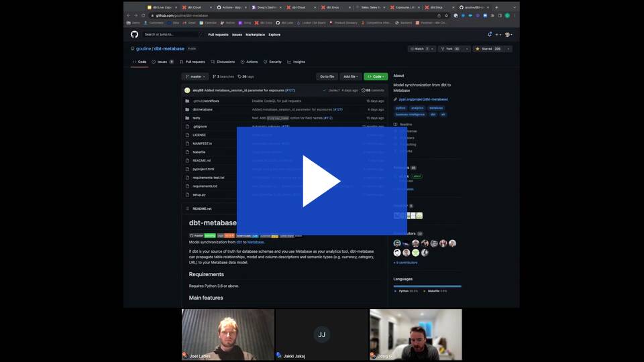Select Jakki Jakaj participant tile
Screen dimensions: 644x362
(322, 335)
